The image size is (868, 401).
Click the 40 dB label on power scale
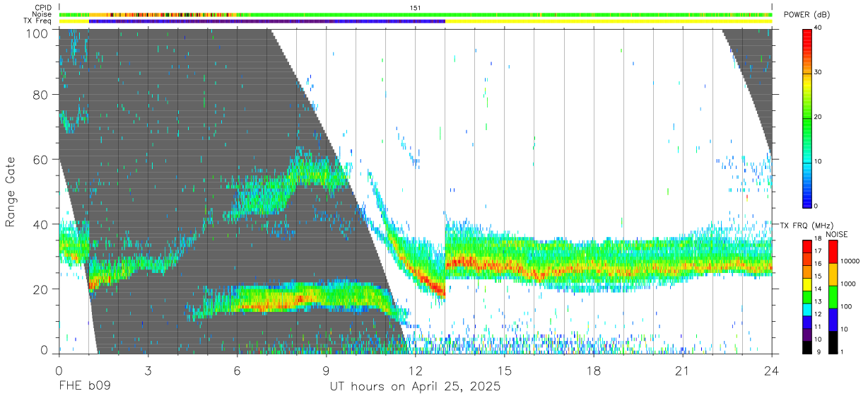coord(819,28)
